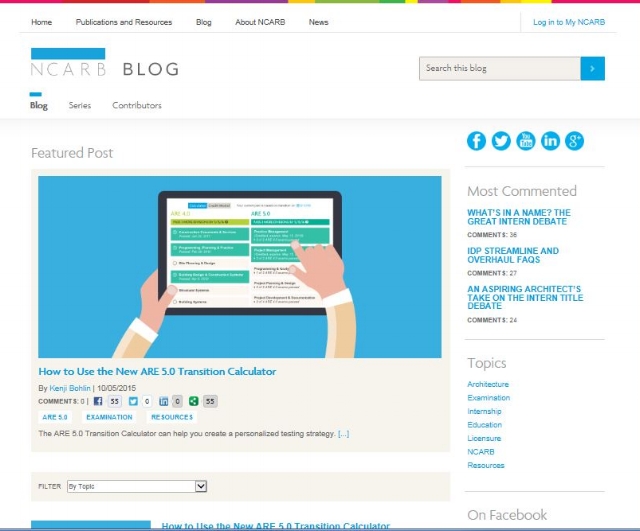Click the ARE 5.0 tag
Viewport: 640px width, 531px height.
(55, 417)
